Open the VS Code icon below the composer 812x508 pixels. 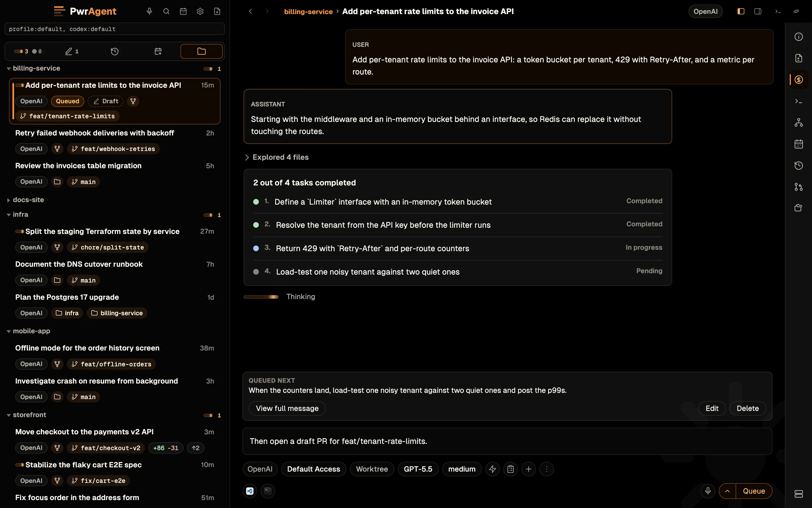click(x=250, y=491)
